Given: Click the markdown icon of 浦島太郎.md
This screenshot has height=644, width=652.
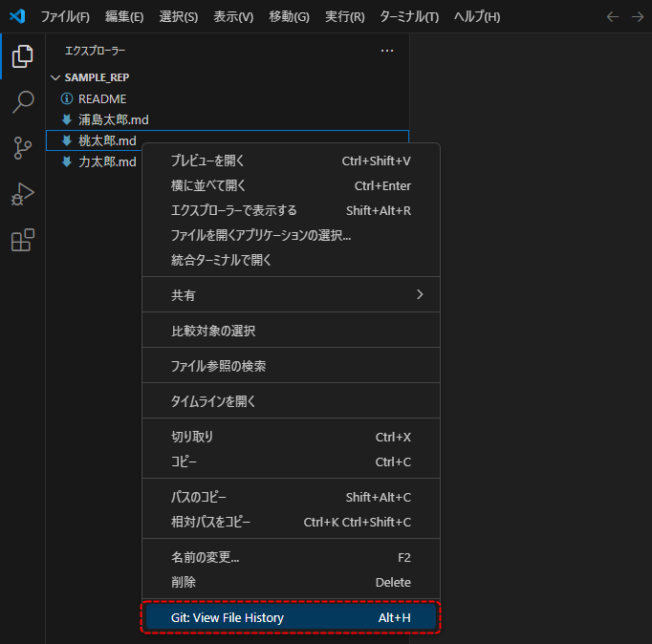Looking at the screenshot, I should pos(67,119).
